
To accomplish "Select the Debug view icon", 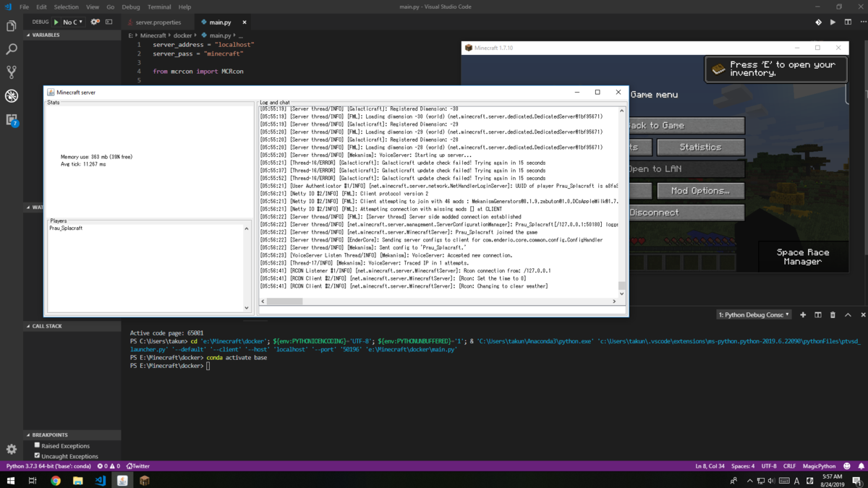I will point(12,95).
